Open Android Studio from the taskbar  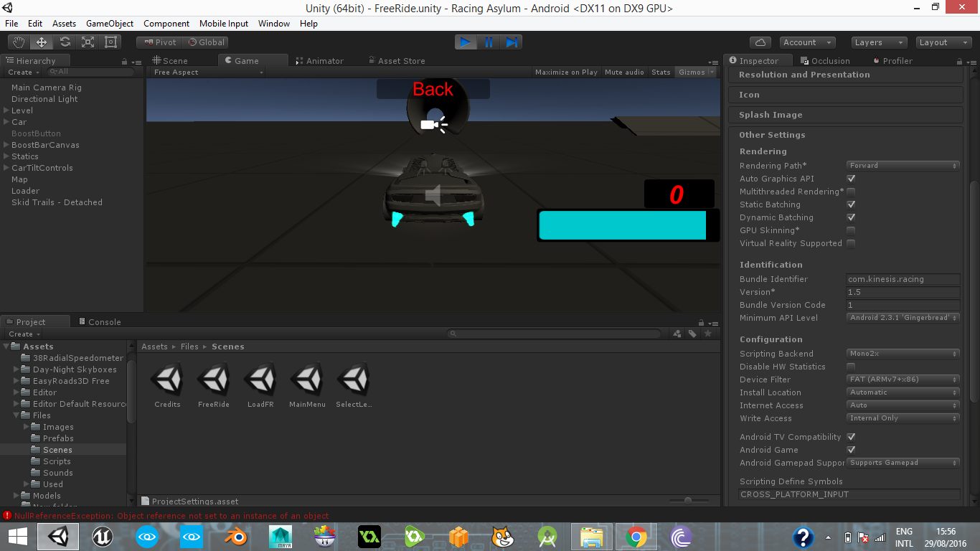(x=547, y=537)
